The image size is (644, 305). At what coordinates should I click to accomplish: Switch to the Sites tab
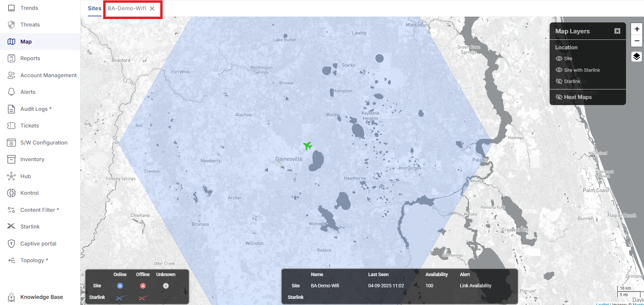coord(94,9)
